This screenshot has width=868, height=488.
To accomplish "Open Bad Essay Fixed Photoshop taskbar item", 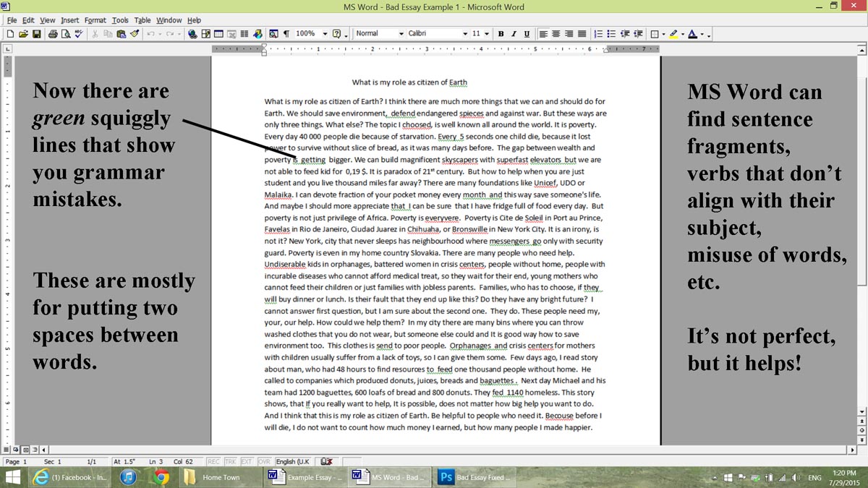I will (x=475, y=477).
